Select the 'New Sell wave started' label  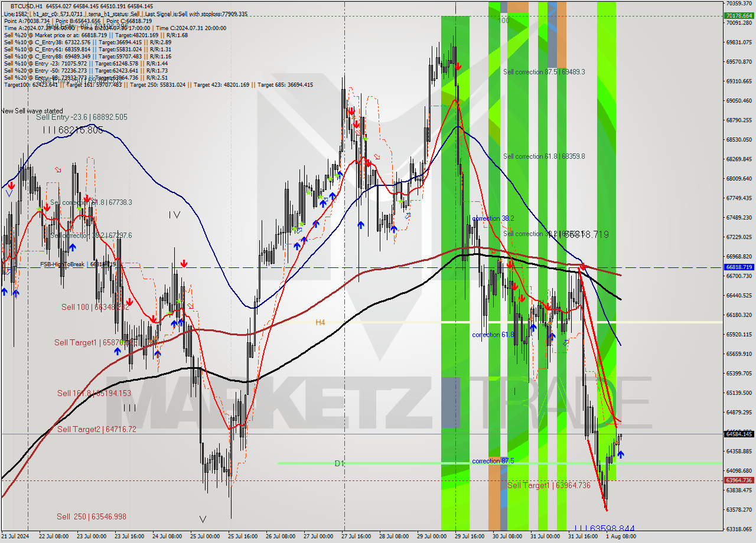(32, 111)
